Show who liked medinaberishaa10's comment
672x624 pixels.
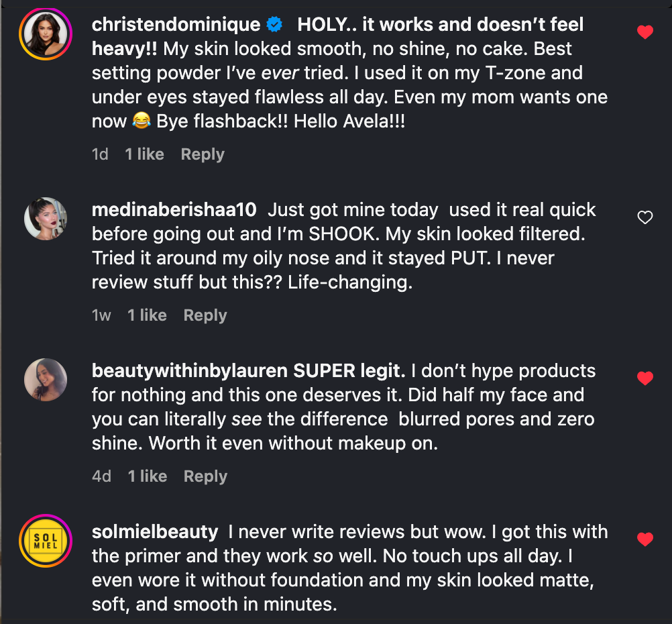click(147, 315)
